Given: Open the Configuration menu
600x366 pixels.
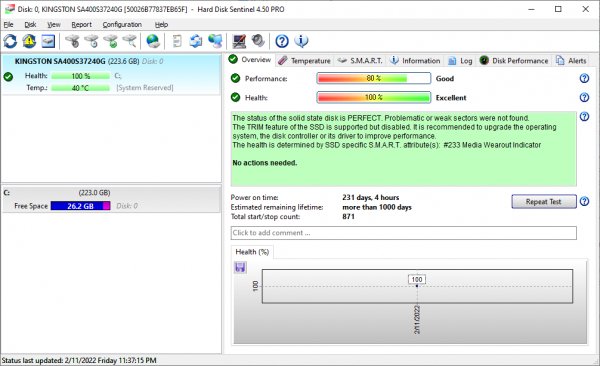Looking at the screenshot, I should [122, 25].
